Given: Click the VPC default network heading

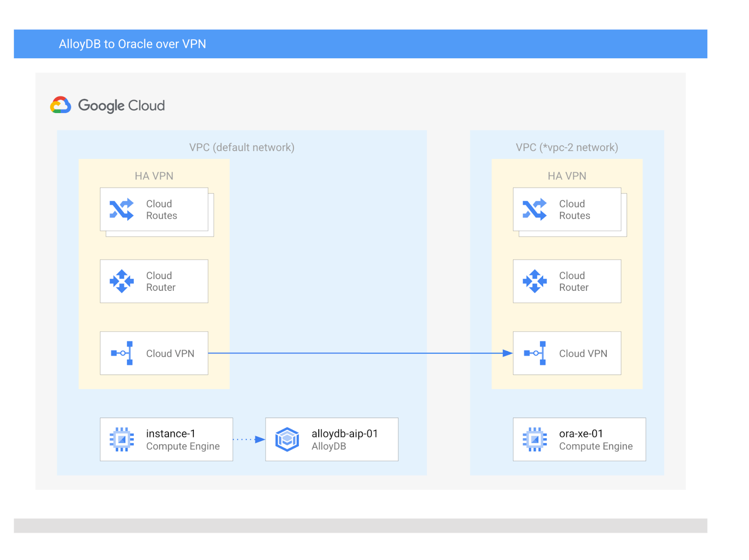Looking at the screenshot, I should [242, 147].
